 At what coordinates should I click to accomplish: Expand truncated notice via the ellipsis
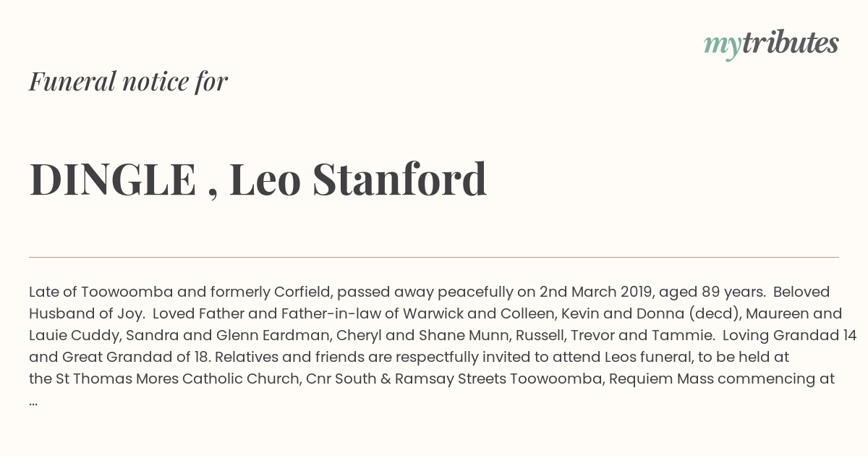point(33,403)
